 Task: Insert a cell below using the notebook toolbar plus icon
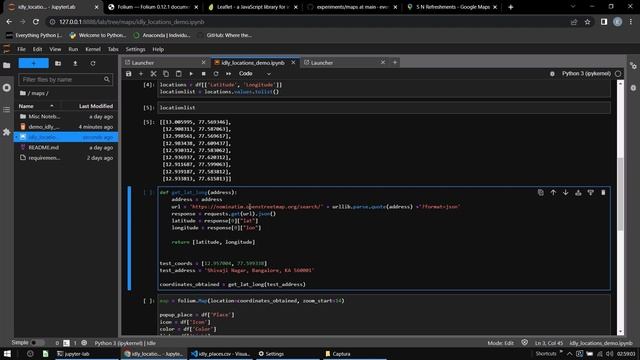(141, 74)
